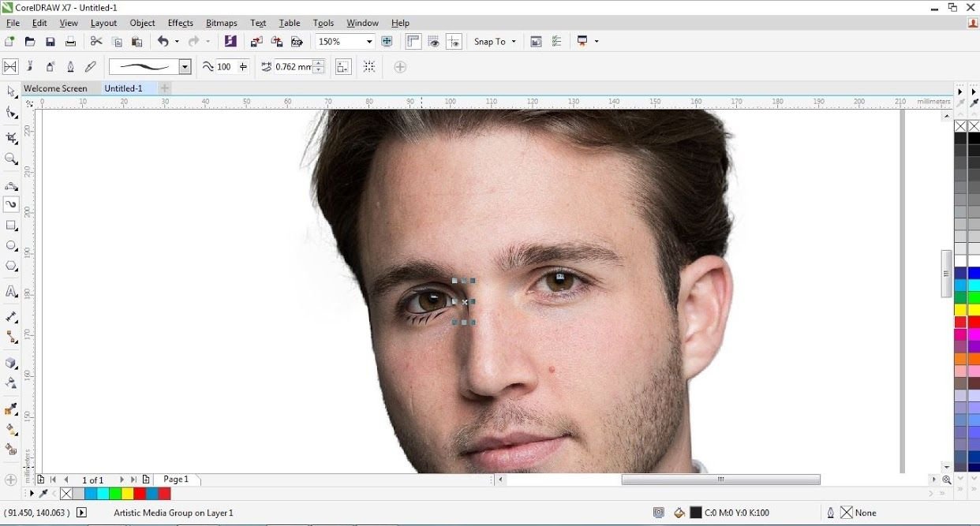
Task: Toggle show guidelines button
Action: (x=454, y=42)
